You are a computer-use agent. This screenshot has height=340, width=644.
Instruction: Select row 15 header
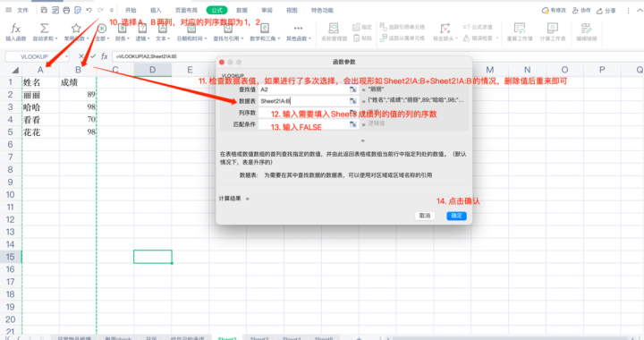[10, 257]
